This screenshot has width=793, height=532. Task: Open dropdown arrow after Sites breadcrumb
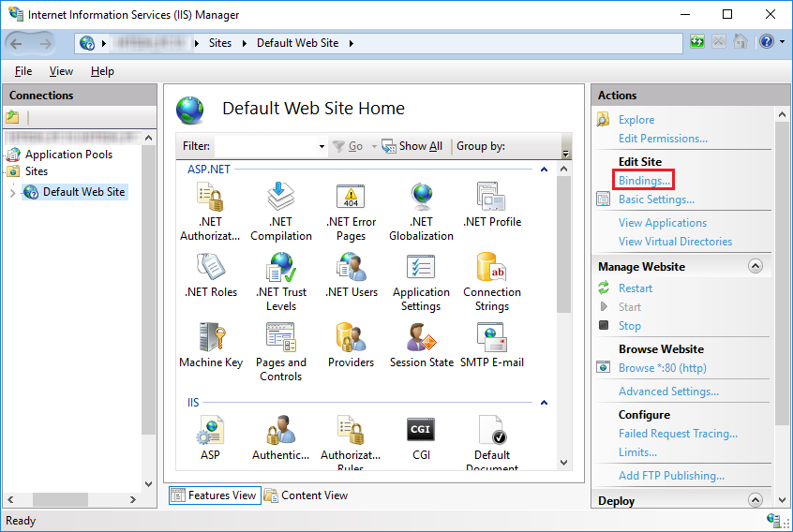[x=245, y=43]
